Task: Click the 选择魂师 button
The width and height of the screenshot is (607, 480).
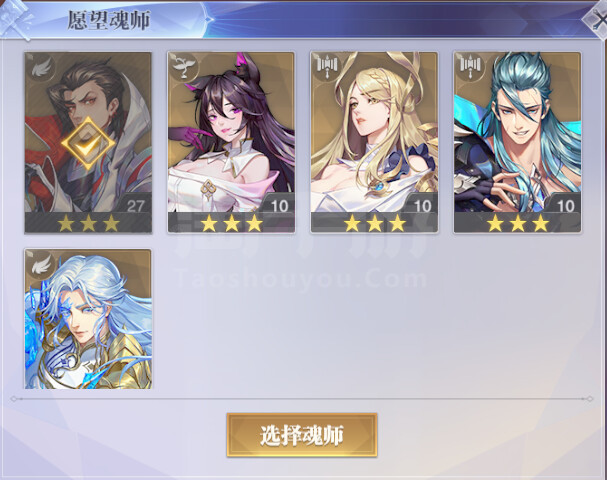Action: pyautogui.click(x=302, y=435)
